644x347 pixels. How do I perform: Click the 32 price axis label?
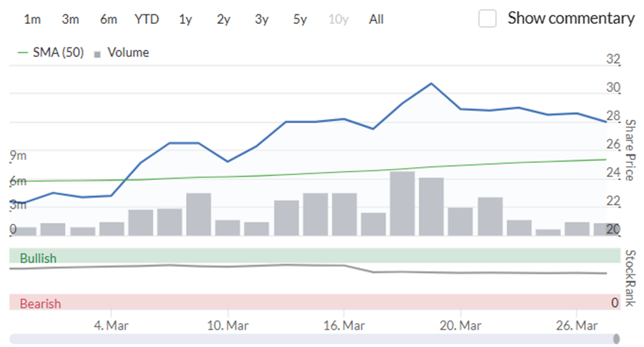[613, 59]
